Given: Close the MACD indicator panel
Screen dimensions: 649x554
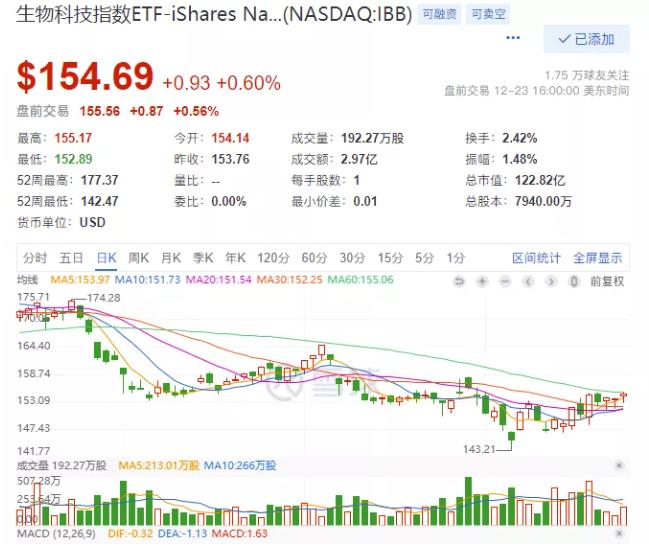Looking at the screenshot, I should tap(619, 535).
